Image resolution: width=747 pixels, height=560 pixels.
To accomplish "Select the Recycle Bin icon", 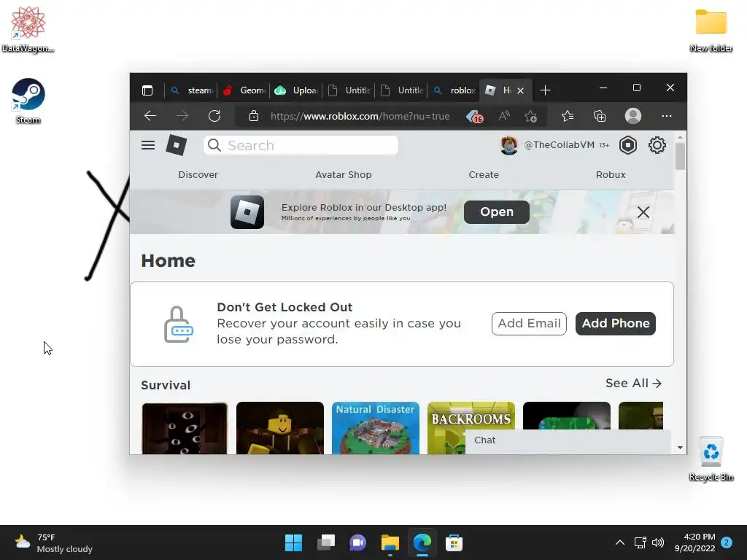I will point(711,459).
